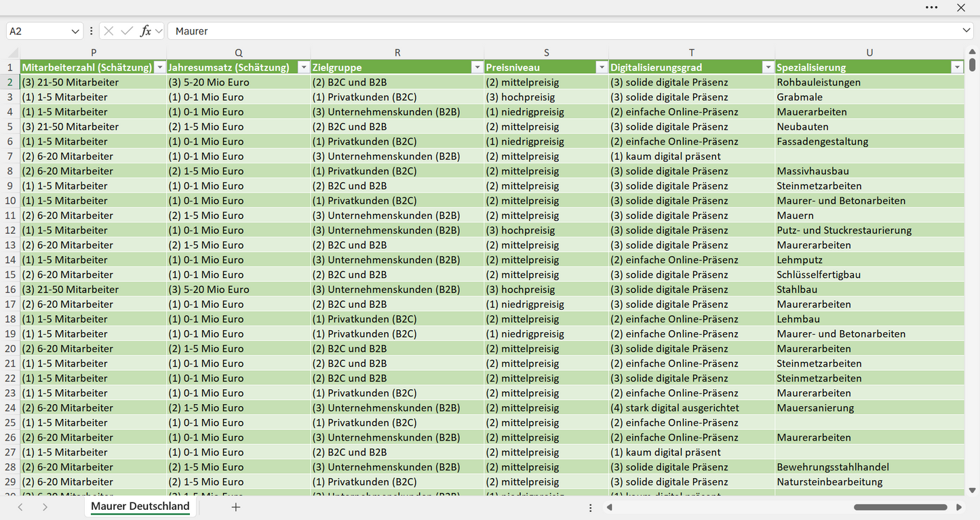Click inside the formula bar showing Maurer
This screenshot has height=520, width=980.
(563, 31)
